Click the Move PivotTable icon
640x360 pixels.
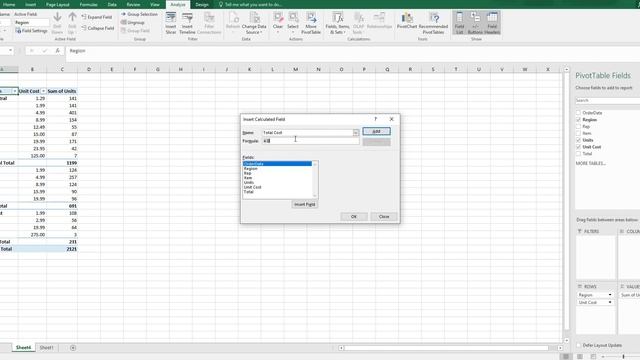pyautogui.click(x=311, y=23)
